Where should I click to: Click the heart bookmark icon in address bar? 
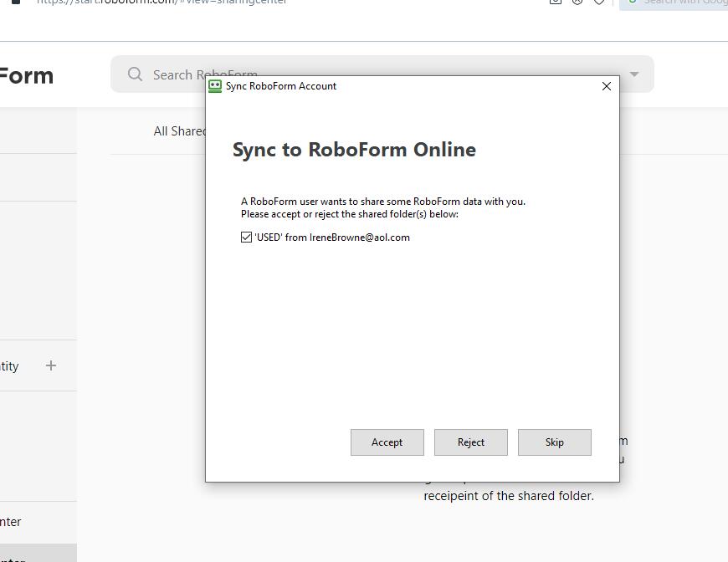599,3
